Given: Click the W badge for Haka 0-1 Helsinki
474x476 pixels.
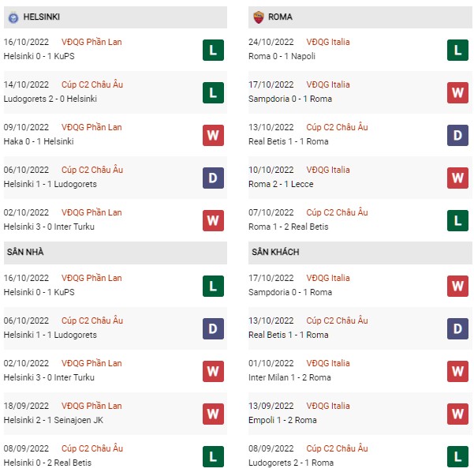Looking at the screenshot, I should click(213, 136).
